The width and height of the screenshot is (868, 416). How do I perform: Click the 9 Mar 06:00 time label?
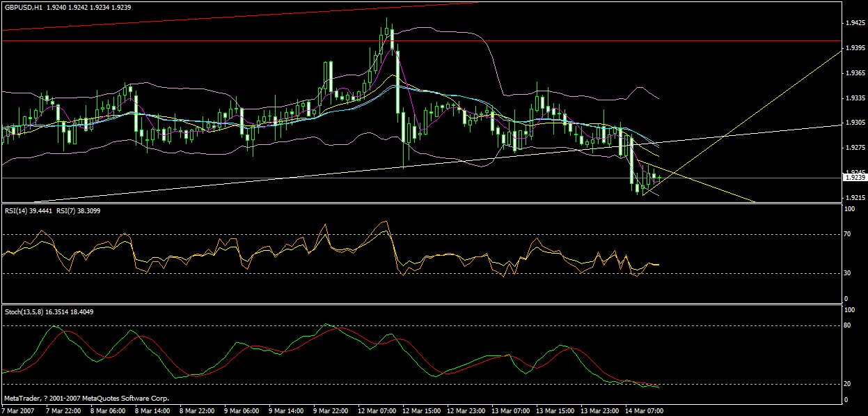tap(242, 411)
